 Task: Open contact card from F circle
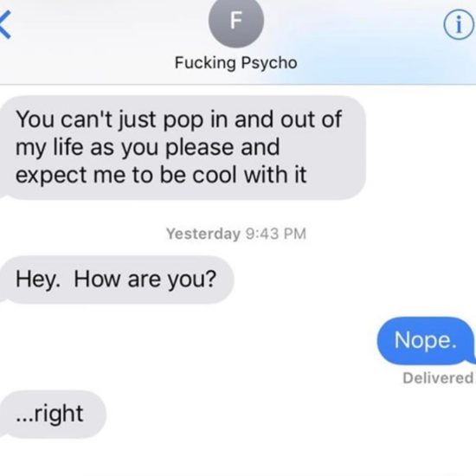(x=236, y=22)
